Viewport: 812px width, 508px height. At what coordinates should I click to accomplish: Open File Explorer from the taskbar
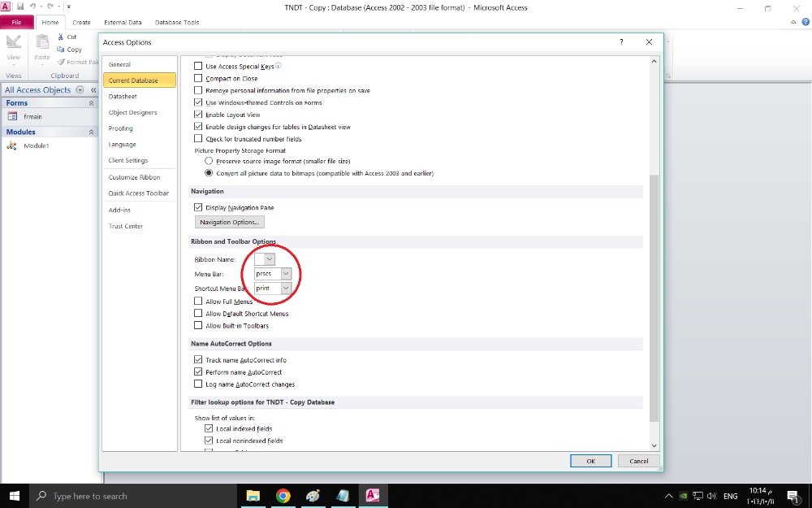(x=253, y=496)
